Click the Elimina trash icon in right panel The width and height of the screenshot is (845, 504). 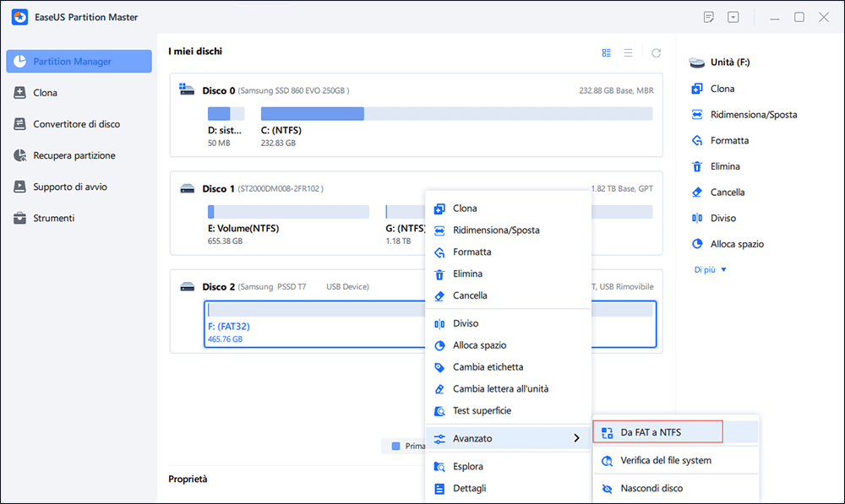point(697,166)
